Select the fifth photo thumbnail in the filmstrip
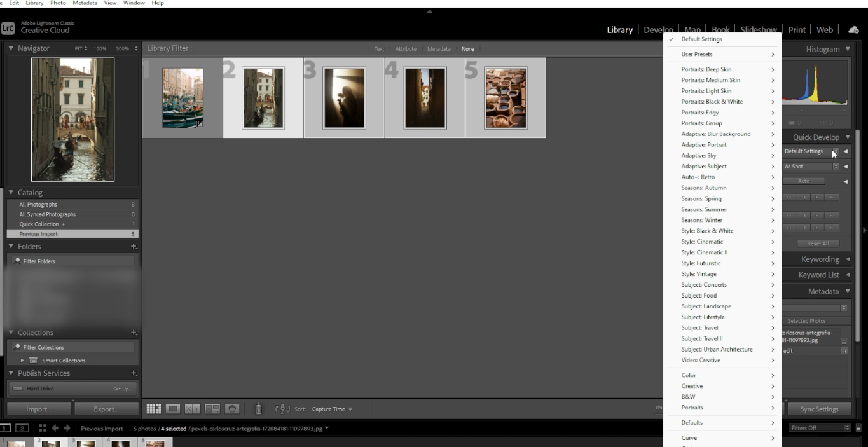 155,442
